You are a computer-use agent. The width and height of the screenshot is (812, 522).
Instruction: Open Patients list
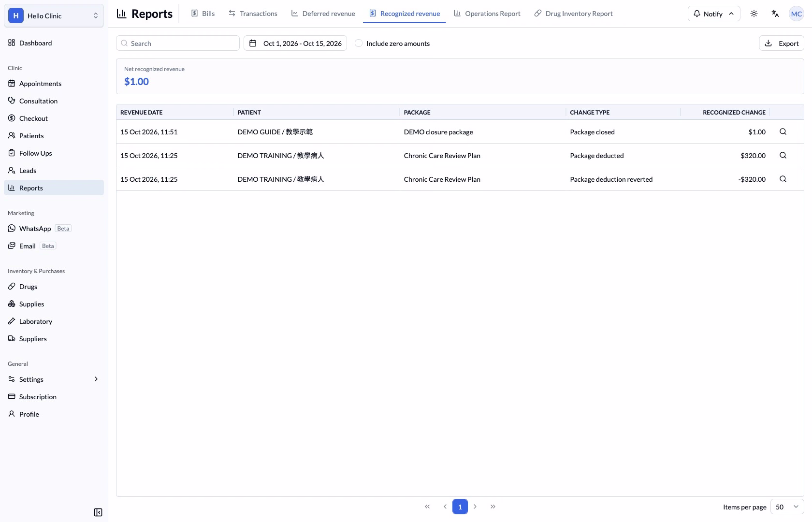click(54, 136)
